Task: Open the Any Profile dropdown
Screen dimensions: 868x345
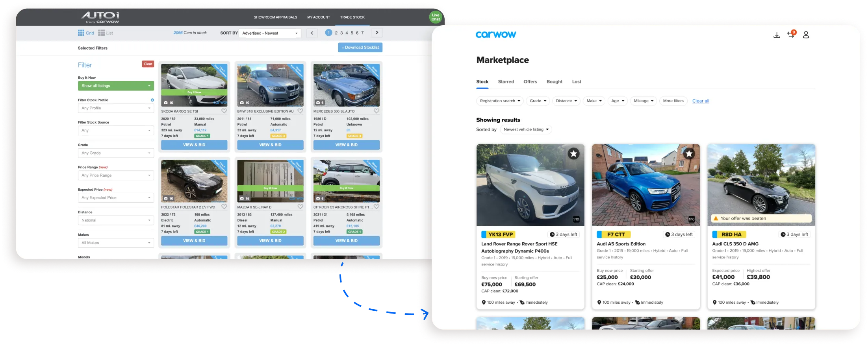Action: pyautogui.click(x=116, y=108)
